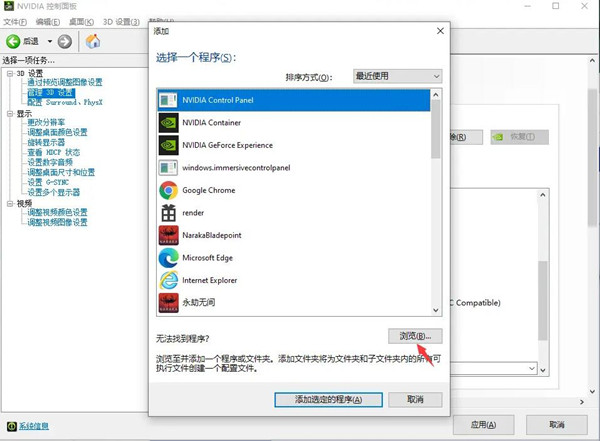Open 桌面(K) menu
Image resolution: width=600 pixels, height=441 pixels.
pyautogui.click(x=81, y=22)
